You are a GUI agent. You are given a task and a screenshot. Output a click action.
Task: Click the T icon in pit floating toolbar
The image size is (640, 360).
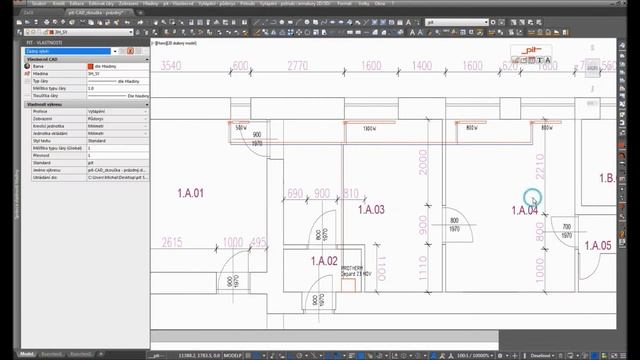(540, 60)
